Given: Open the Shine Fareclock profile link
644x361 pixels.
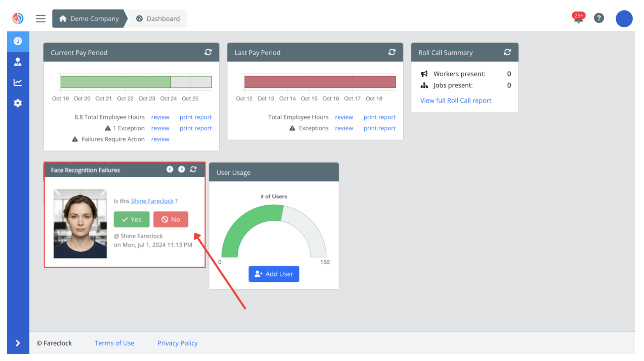Looking at the screenshot, I should [x=152, y=201].
